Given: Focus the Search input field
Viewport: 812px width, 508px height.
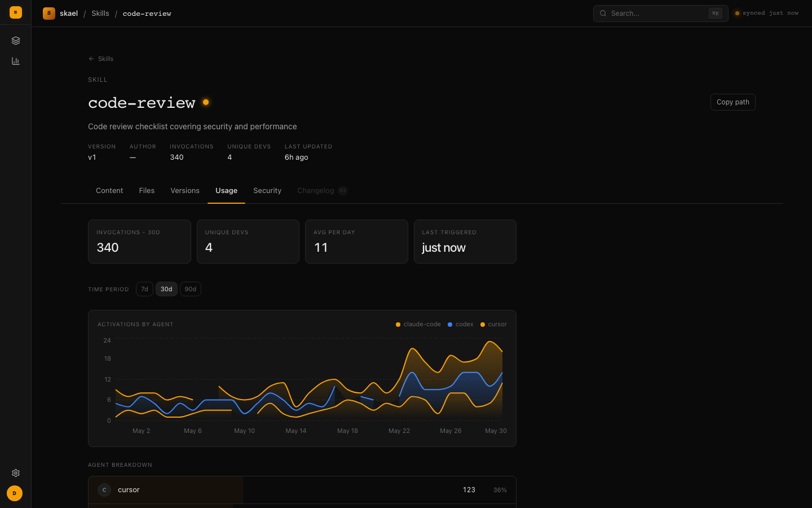Looking at the screenshot, I should point(660,14).
